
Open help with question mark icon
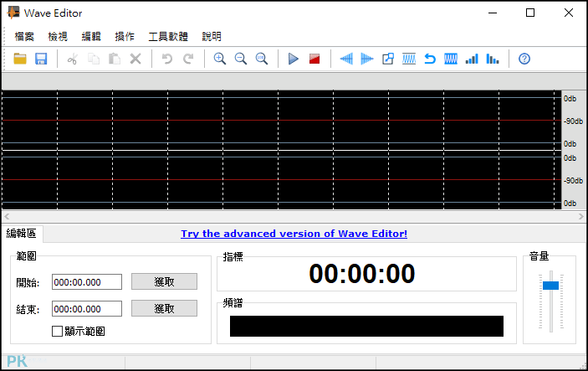[x=524, y=59]
